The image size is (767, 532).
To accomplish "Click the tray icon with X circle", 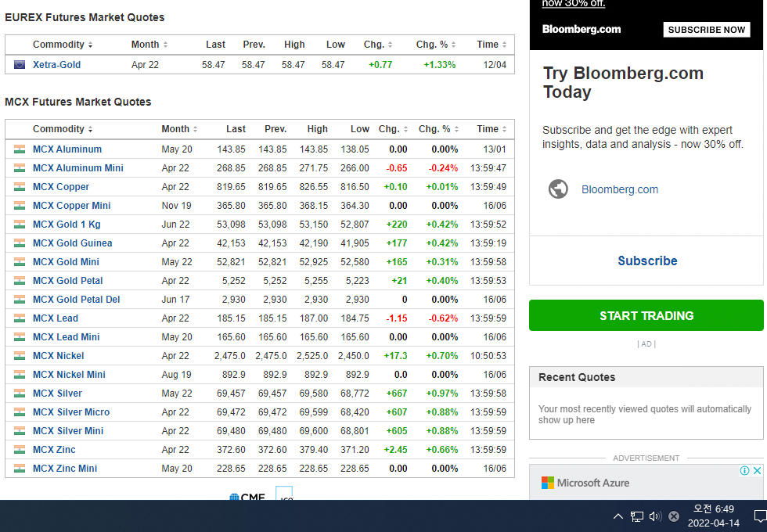I will point(674,516).
